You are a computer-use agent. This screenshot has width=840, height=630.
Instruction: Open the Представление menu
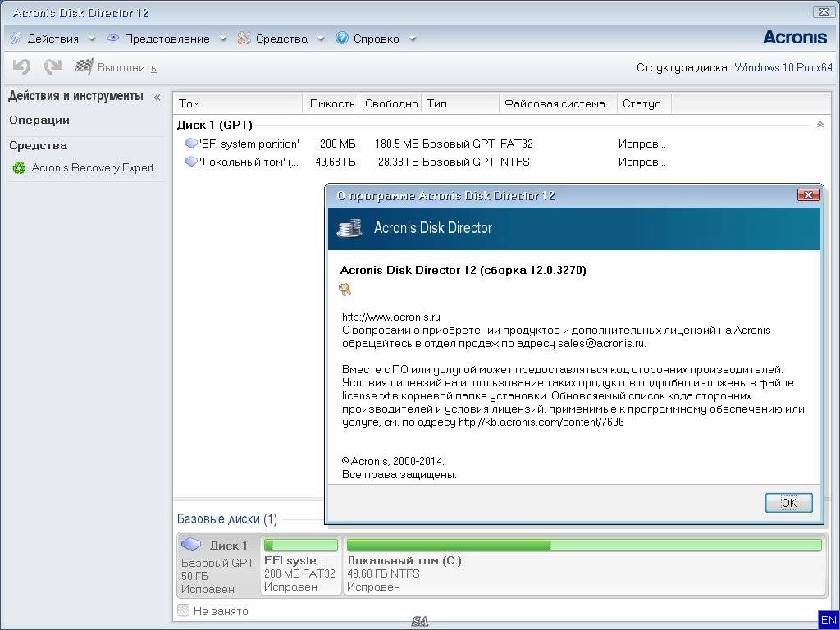click(167, 39)
